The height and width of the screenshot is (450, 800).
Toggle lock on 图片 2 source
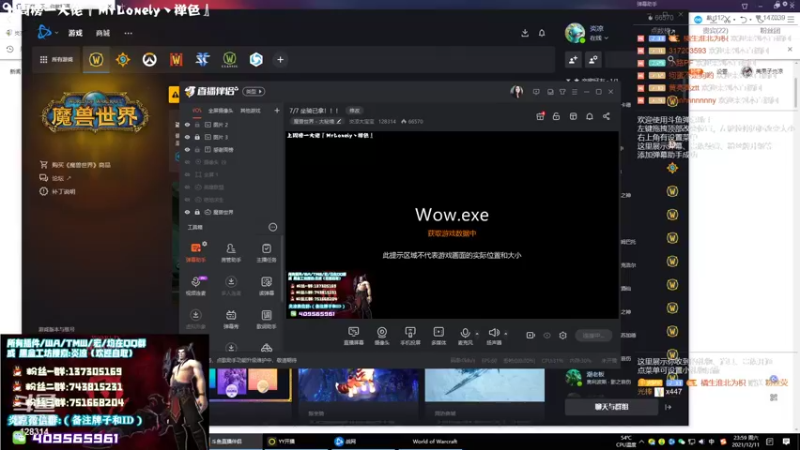coord(197,124)
